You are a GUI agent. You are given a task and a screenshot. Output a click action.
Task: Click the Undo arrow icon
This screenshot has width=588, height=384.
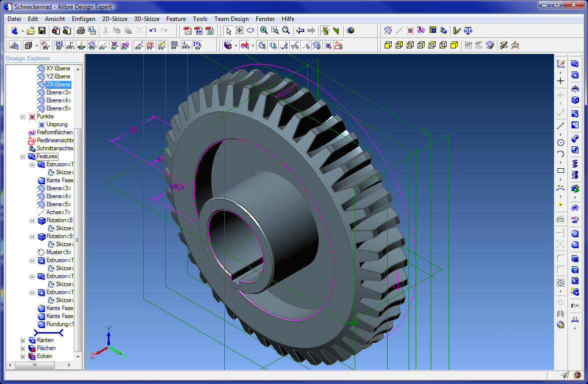(x=153, y=31)
